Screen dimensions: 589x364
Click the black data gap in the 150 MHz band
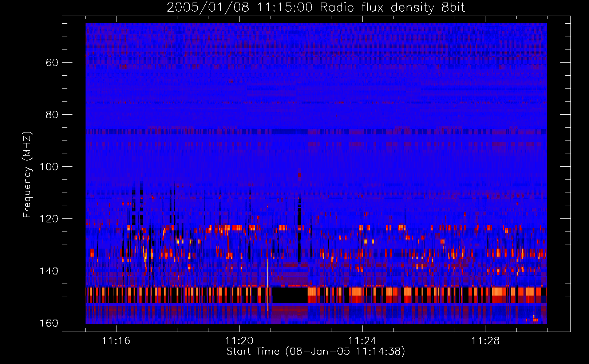[290, 295]
